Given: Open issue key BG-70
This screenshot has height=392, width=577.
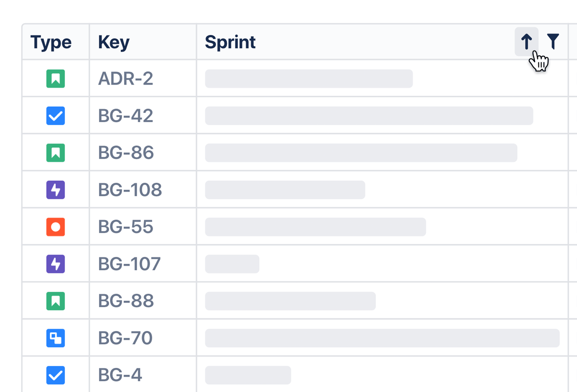Looking at the screenshot, I should point(125,338).
